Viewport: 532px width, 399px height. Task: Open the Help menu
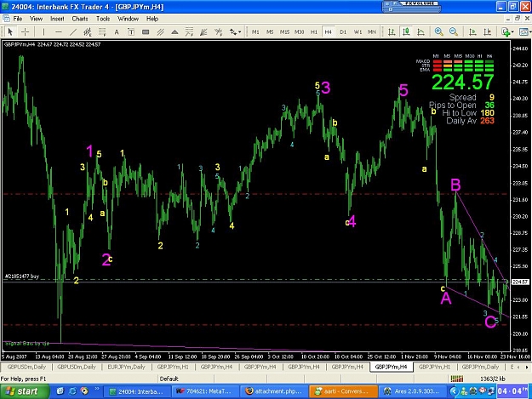pos(152,19)
